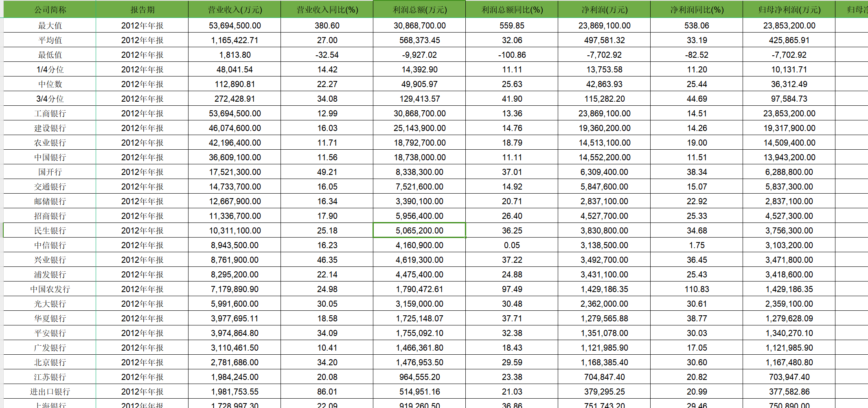Select 利润总额同比 cell 0.05 for 中信银行
The height and width of the screenshot is (408, 868).
click(512, 245)
